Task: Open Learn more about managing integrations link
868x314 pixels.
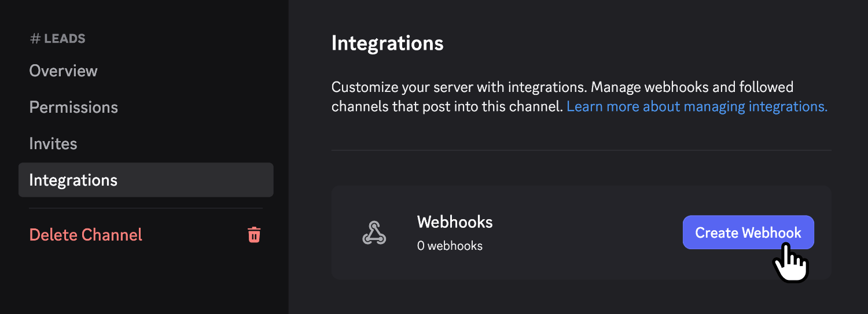Action: coord(697,106)
